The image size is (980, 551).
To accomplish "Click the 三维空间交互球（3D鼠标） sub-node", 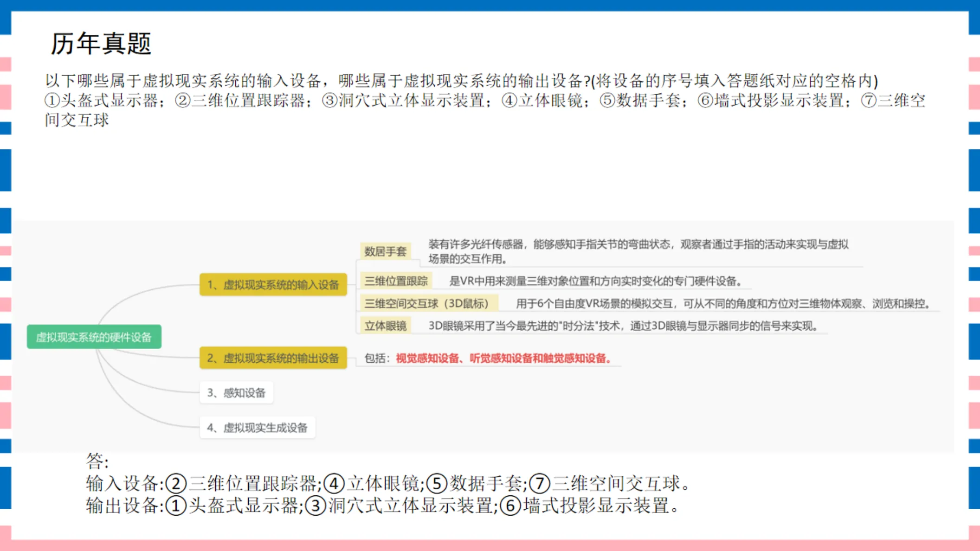I will tap(429, 303).
